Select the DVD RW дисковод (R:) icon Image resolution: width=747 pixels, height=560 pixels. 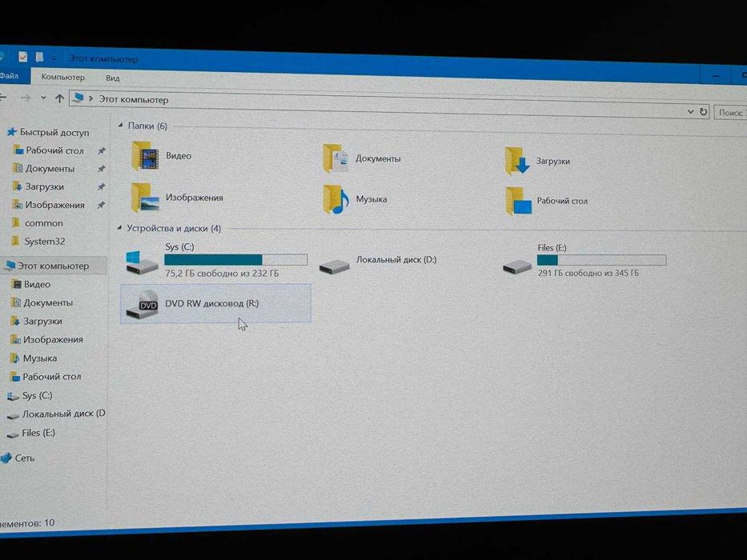point(142,304)
